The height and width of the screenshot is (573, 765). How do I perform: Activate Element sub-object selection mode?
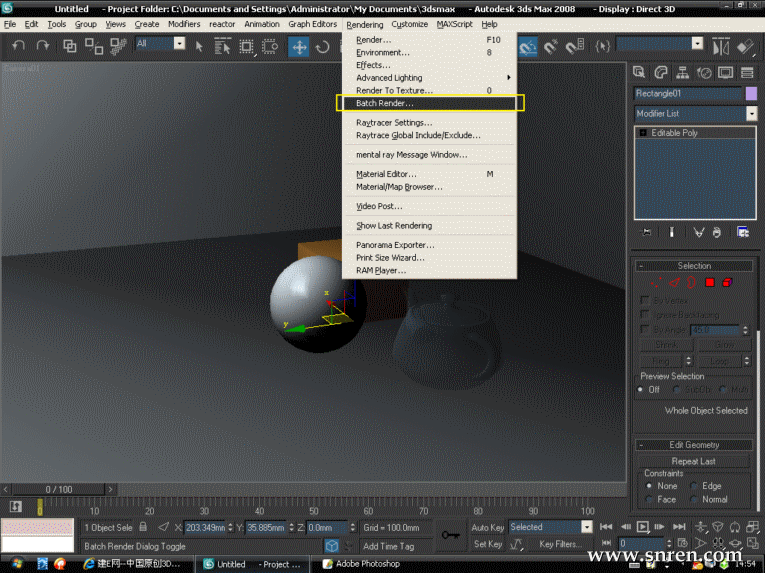point(728,283)
